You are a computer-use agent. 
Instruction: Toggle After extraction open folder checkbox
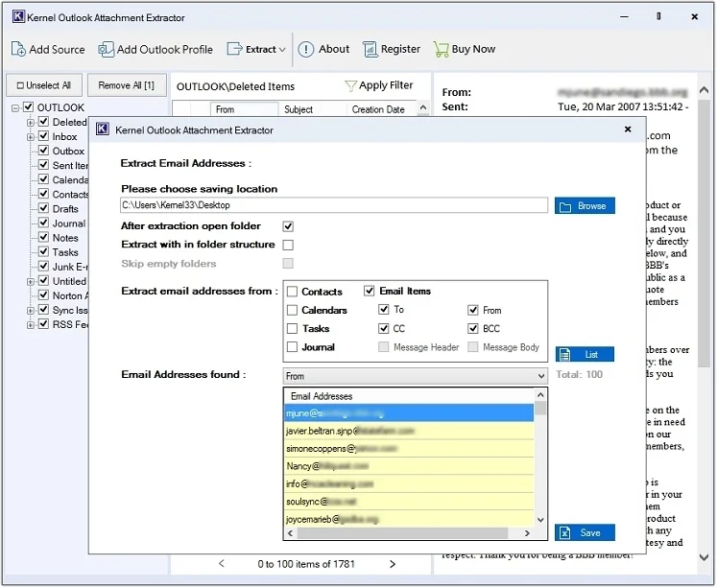point(288,226)
